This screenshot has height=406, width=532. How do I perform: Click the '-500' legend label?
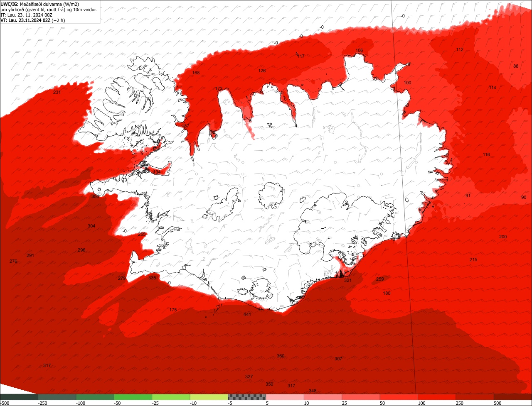pyautogui.click(x=5, y=403)
